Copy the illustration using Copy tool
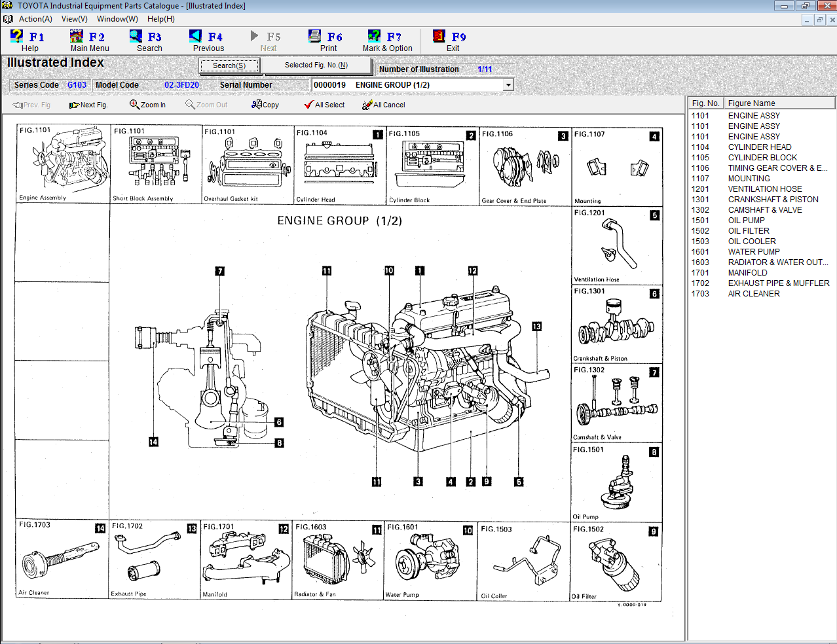Image resolution: width=837 pixels, height=644 pixels. (x=265, y=105)
